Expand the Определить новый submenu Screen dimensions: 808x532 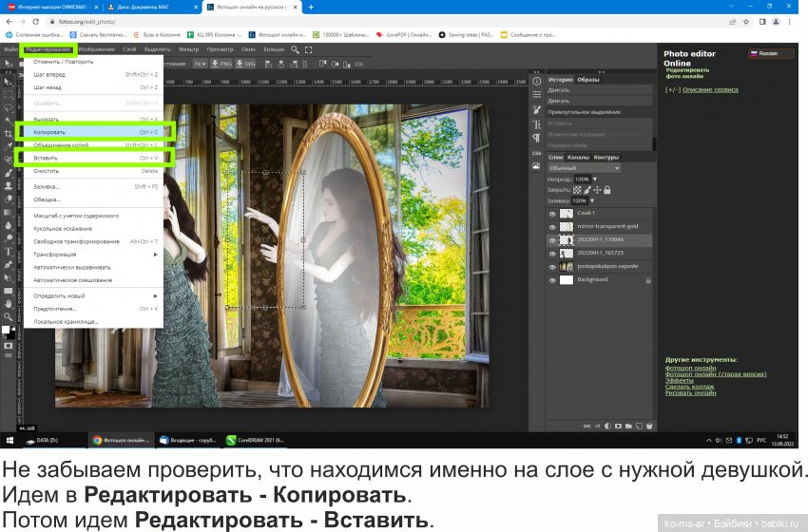96,296
